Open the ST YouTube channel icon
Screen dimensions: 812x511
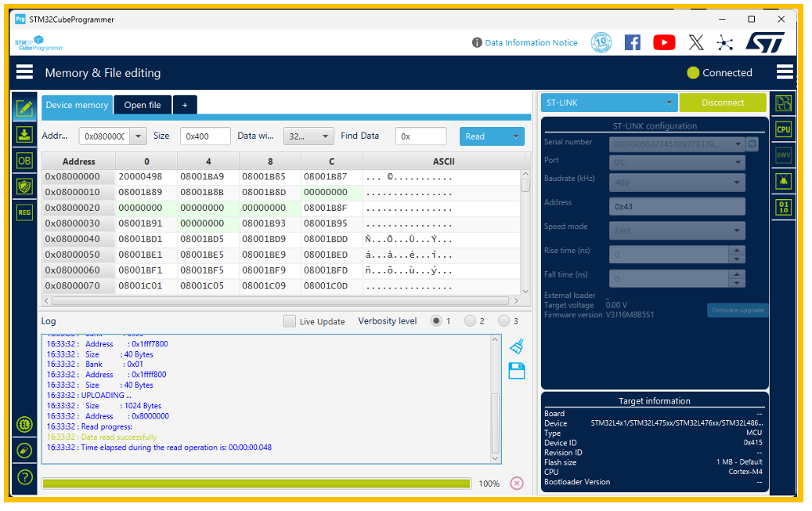[664, 42]
